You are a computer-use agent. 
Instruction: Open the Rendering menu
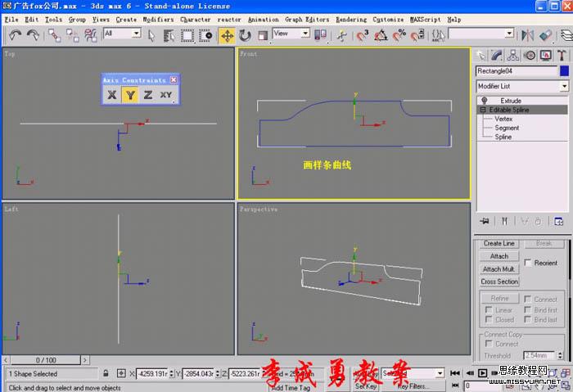[351, 19]
